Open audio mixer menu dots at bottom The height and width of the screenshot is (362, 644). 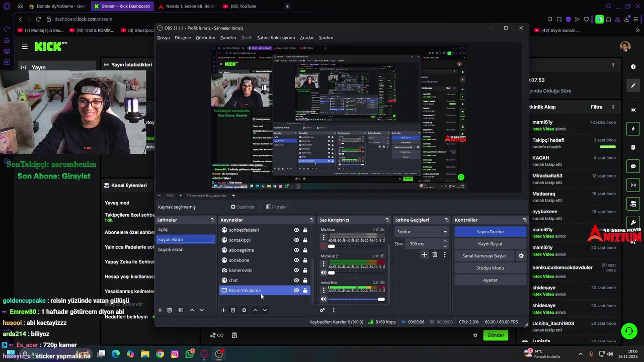pos(333,310)
